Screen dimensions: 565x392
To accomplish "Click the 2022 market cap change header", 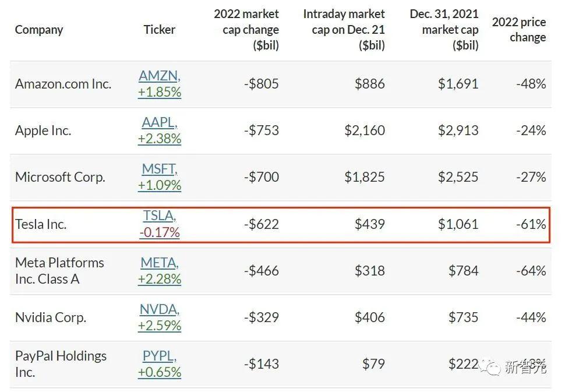I will pyautogui.click(x=246, y=30).
